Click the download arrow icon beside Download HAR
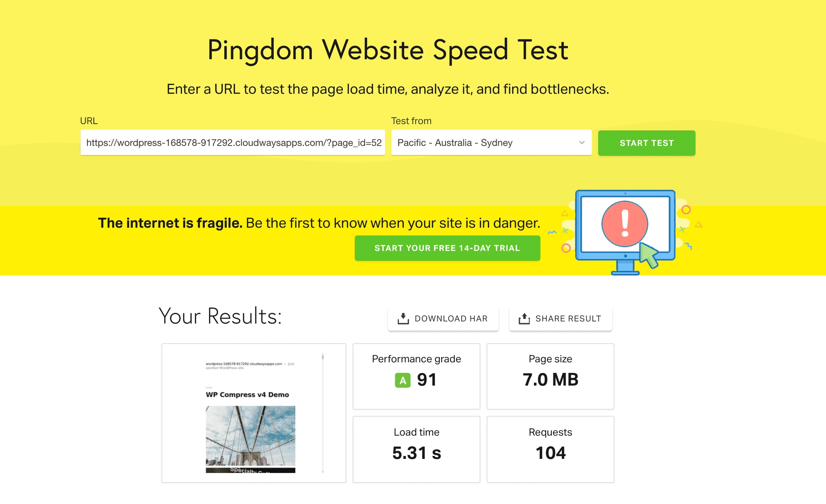The height and width of the screenshot is (504, 826). tap(403, 319)
